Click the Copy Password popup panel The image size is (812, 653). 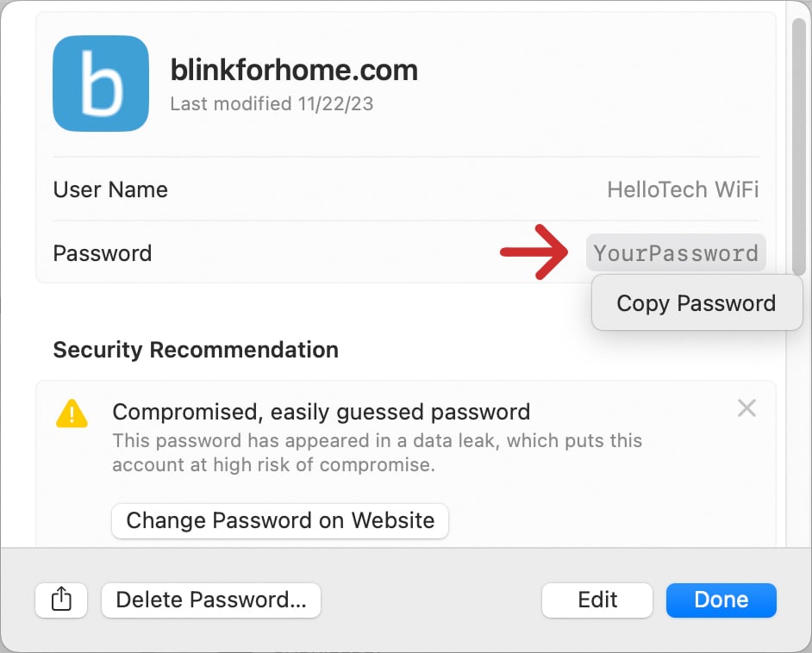[x=696, y=303]
